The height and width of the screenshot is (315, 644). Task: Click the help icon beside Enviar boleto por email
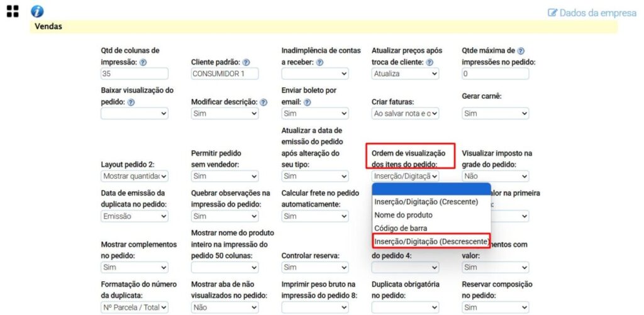tap(307, 103)
